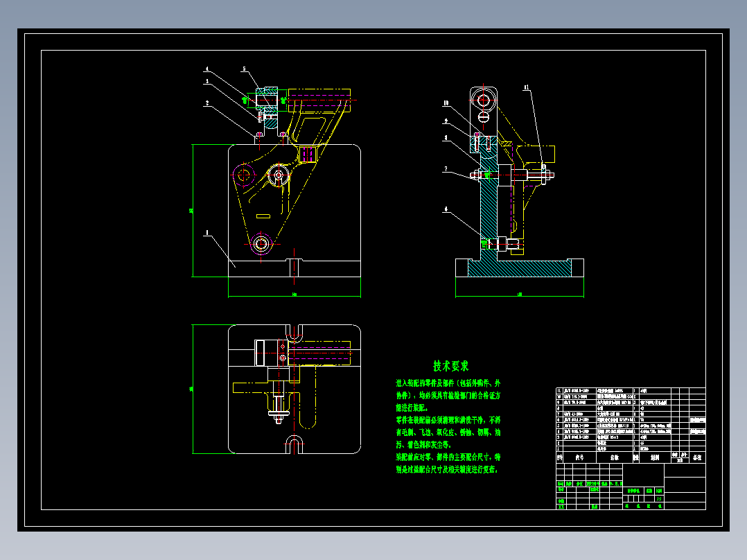Click part balloon number 10 in side view

[x=446, y=103]
